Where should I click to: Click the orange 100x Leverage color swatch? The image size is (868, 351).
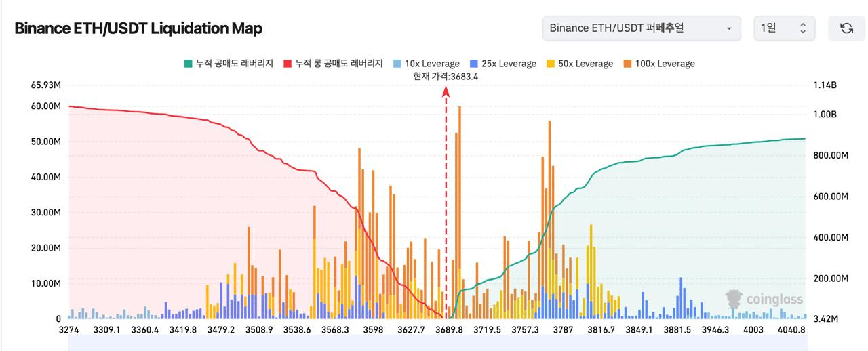tap(628, 64)
